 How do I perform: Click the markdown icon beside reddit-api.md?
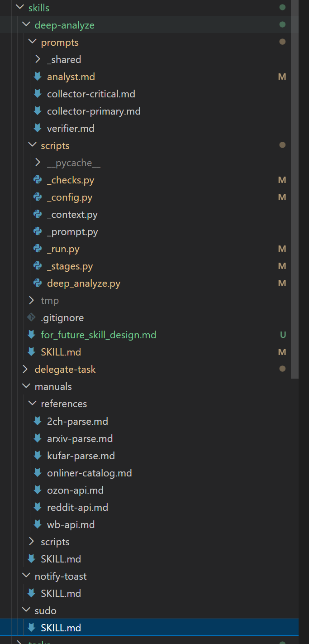(38, 507)
